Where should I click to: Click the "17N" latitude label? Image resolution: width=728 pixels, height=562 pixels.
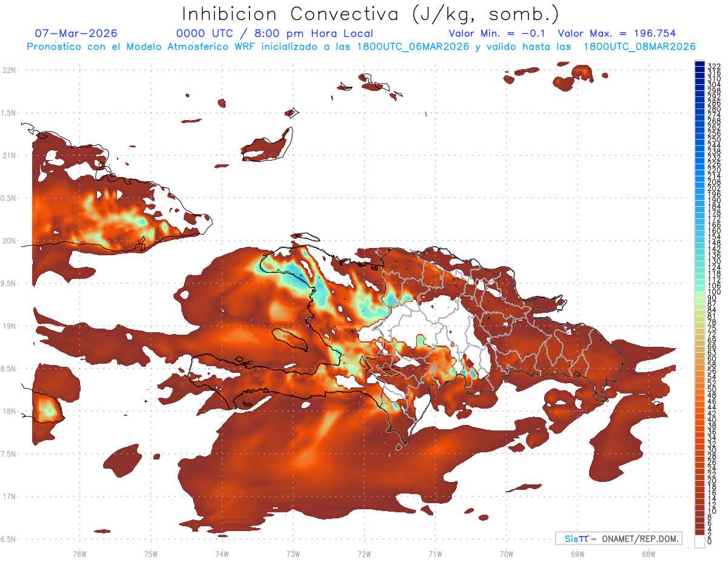[x=9, y=497]
